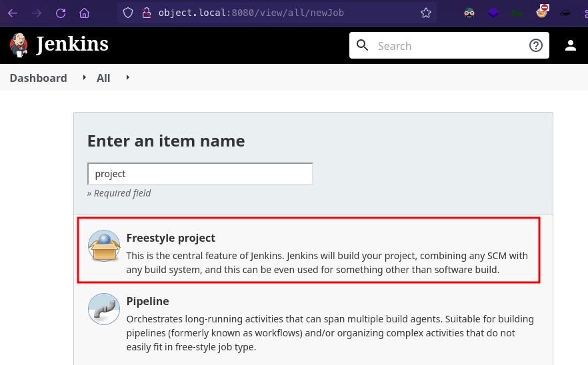
Task: Click the Freestyle project box icon
Action: (x=104, y=246)
